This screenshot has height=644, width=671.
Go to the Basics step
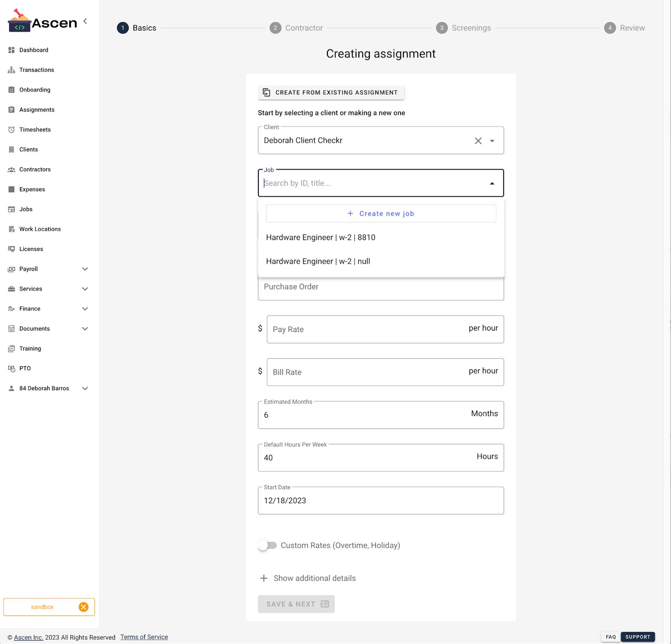pyautogui.click(x=137, y=28)
